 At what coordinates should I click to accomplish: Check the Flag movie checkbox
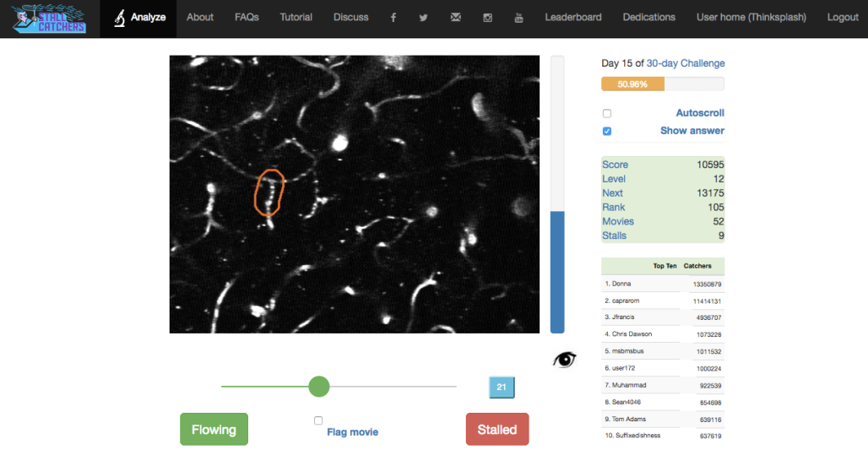318,420
